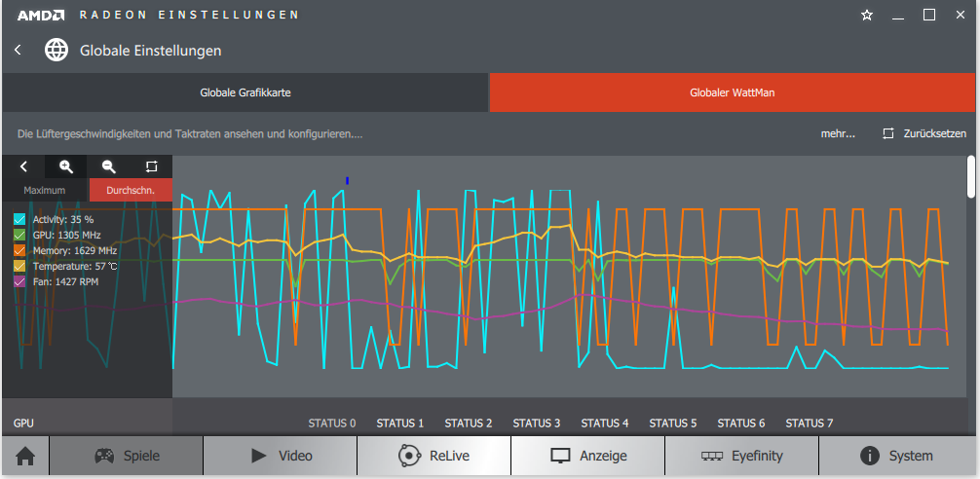Viewport: 980px width, 479px height.
Task: Click the globe Globale Einstellungen icon
Action: (57, 50)
